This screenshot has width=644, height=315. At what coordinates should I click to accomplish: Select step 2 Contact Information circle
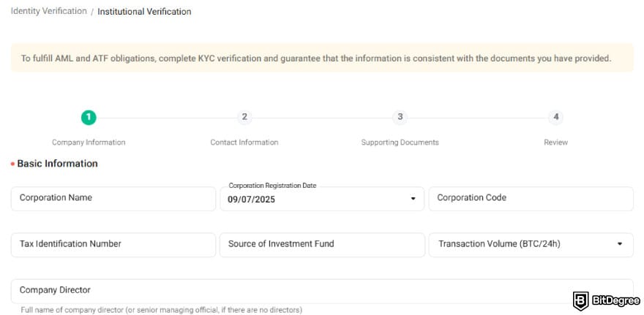(x=244, y=118)
